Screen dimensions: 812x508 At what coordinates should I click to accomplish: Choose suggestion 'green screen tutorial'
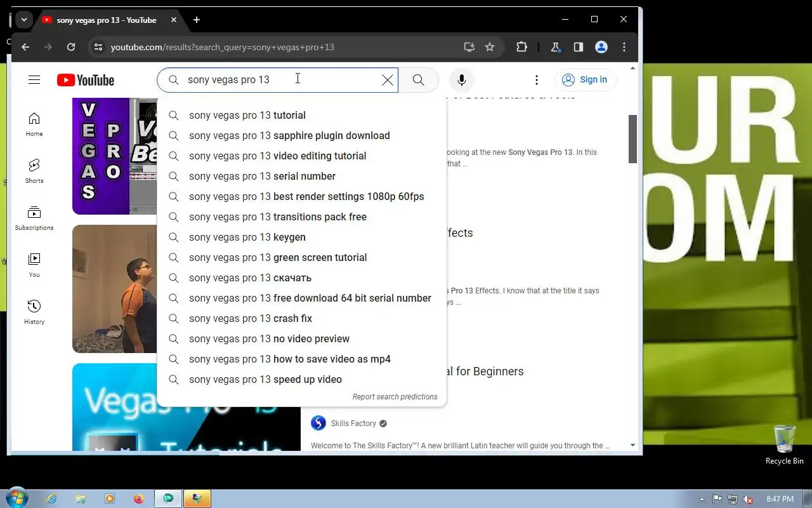(x=301, y=257)
